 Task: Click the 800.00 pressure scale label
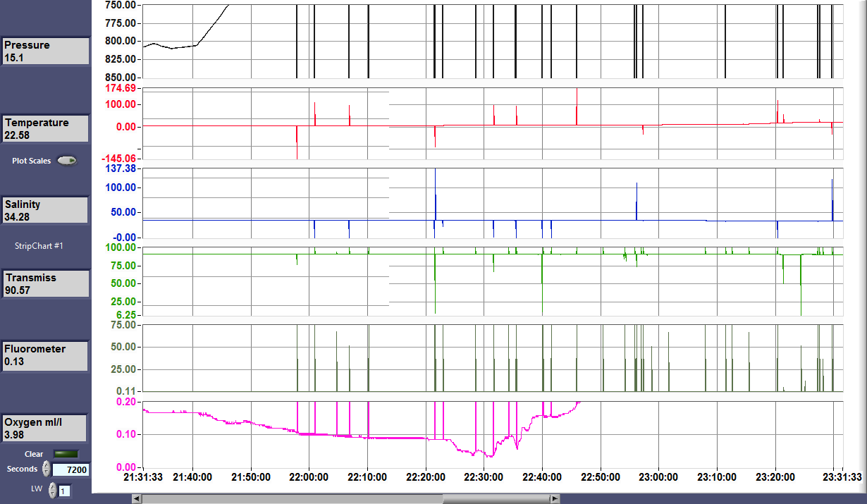coord(121,41)
